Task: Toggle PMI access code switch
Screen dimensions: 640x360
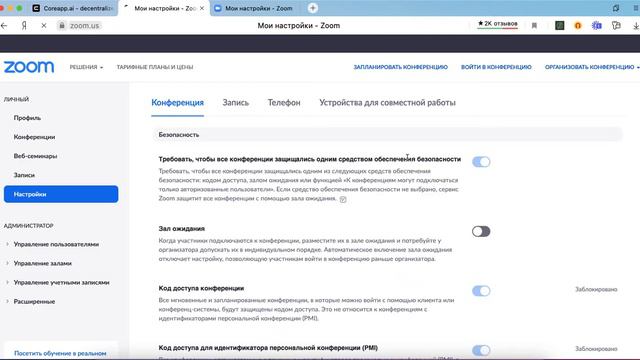Action: pos(481,350)
